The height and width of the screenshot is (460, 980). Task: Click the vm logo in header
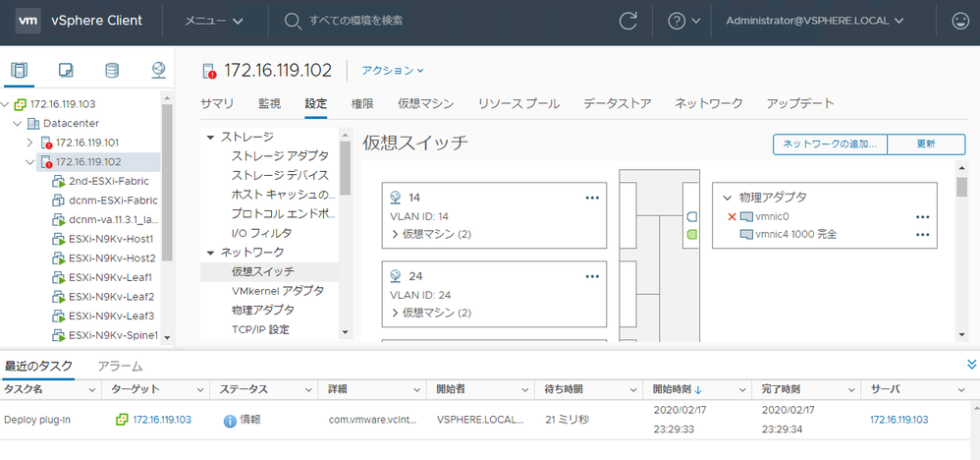click(x=28, y=21)
